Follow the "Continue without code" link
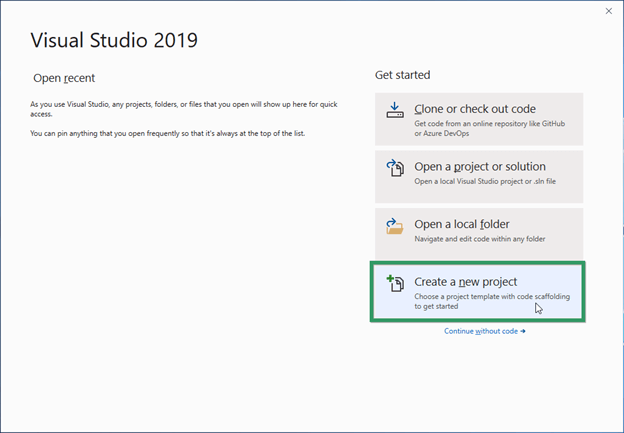Viewport: 624px width, 433px height. click(x=480, y=331)
